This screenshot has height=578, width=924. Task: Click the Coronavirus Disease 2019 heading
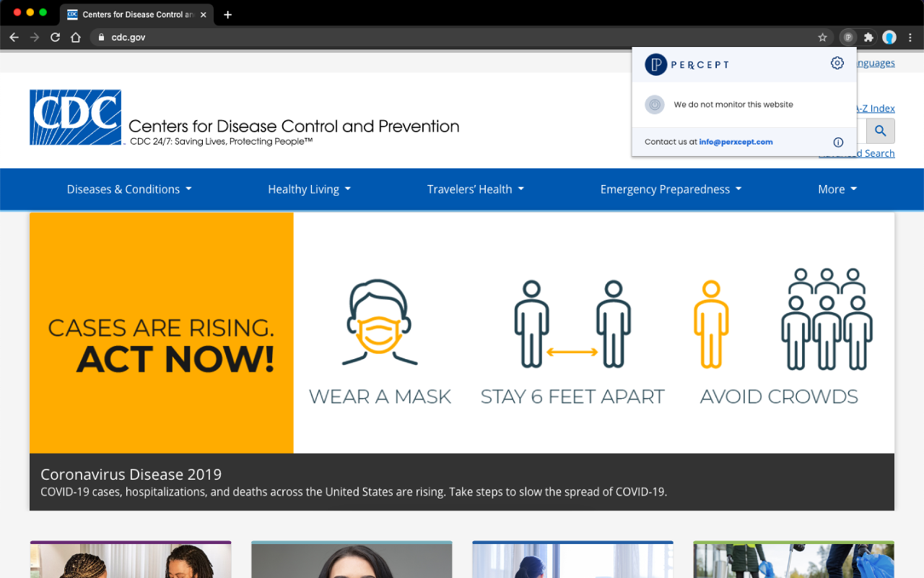(x=131, y=475)
